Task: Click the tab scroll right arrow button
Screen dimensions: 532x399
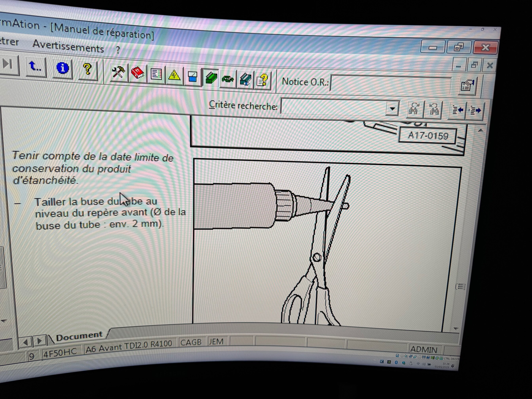Action: click(x=39, y=341)
